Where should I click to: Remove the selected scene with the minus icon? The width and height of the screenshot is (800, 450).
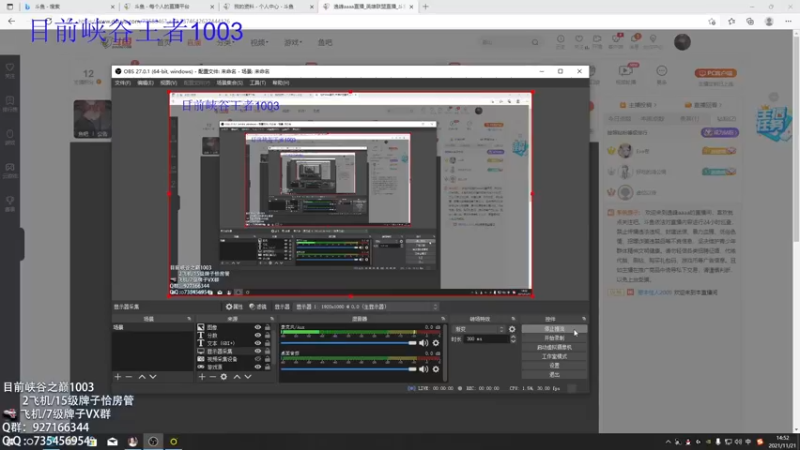[129, 377]
